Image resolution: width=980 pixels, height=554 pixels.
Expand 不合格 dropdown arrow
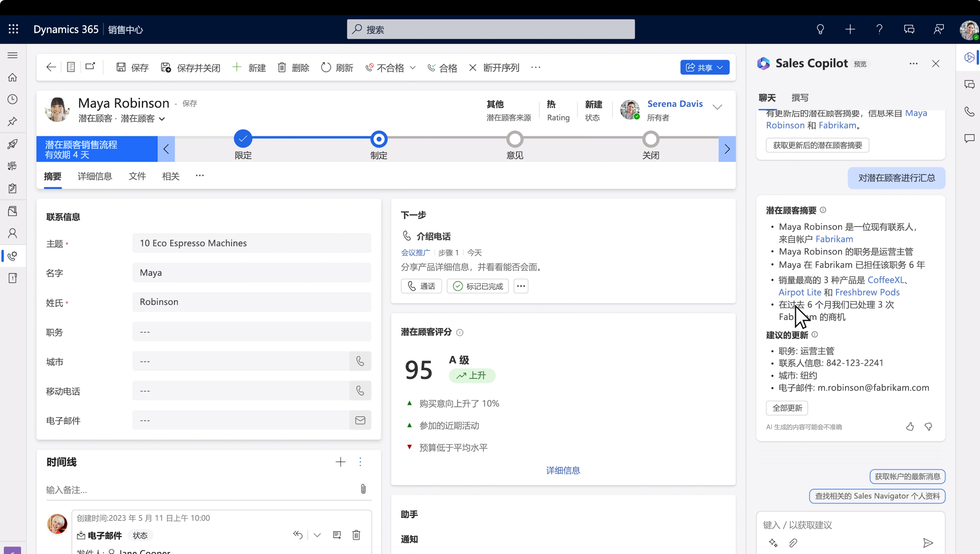(413, 67)
